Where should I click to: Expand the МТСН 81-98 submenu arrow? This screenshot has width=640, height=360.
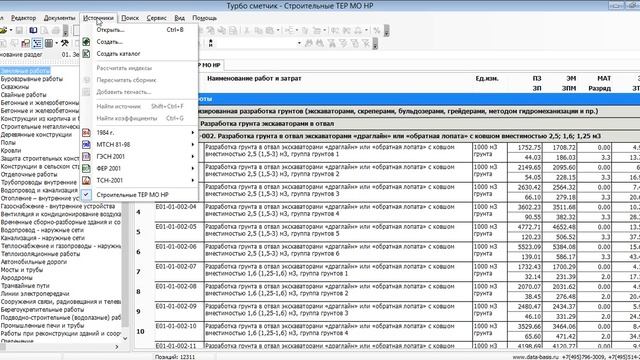click(193, 144)
